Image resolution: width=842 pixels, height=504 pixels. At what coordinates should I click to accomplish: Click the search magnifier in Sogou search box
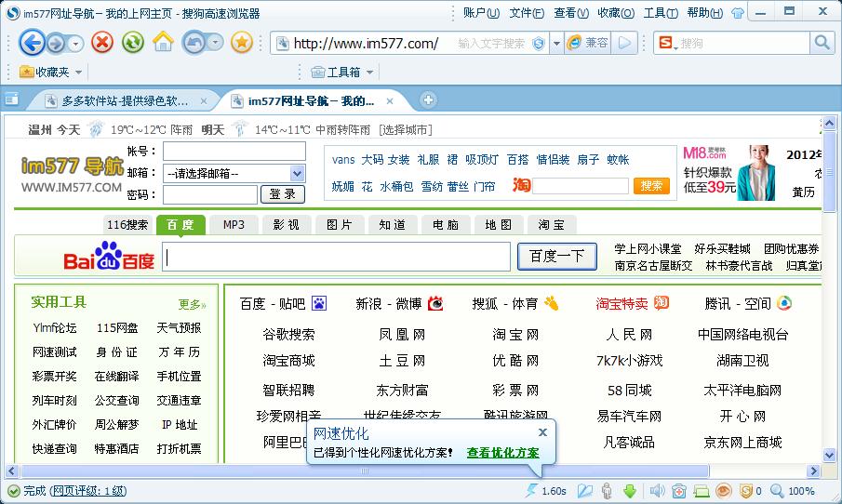[822, 43]
